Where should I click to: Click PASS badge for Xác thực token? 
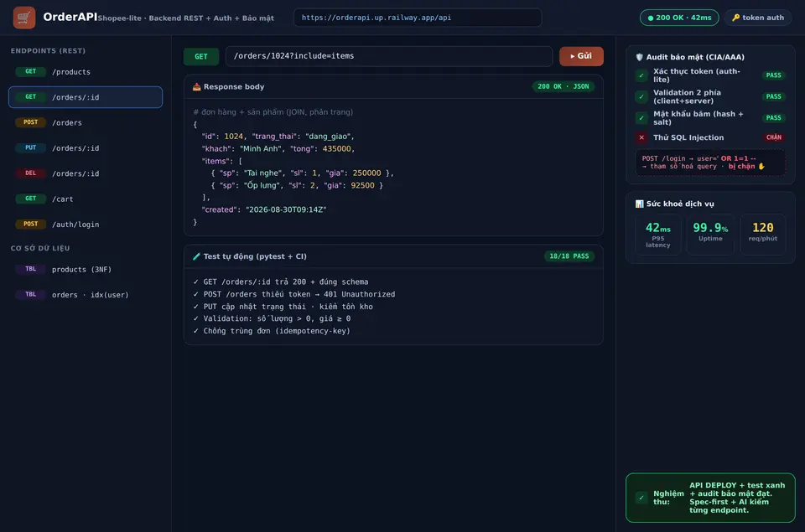tap(773, 75)
